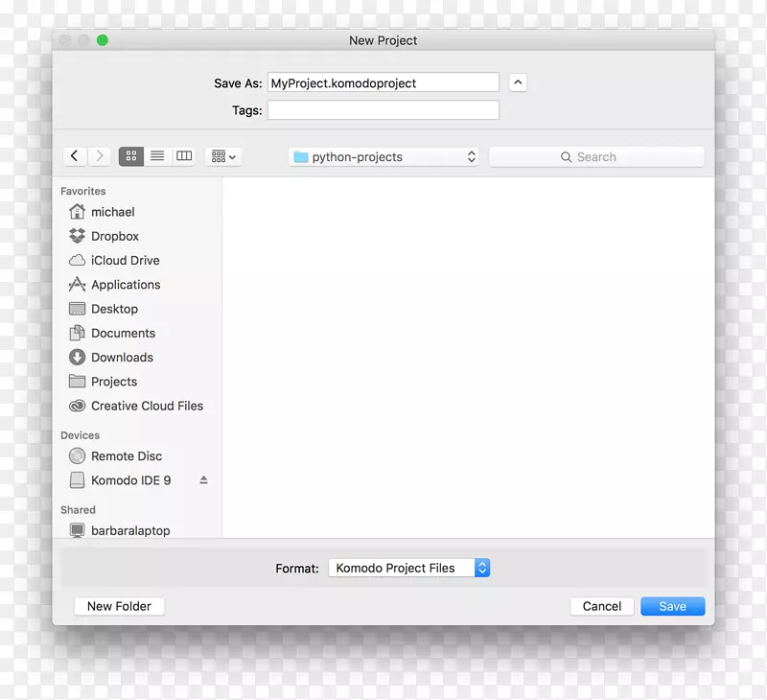767x700 pixels.
Task: Click the Applications A-shaped icon
Action: [x=77, y=284]
